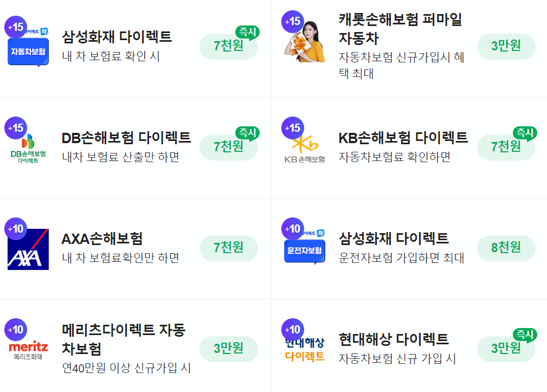Click the 8천원 reward for 운전자보험 offer
547x392 pixels.
(506, 248)
